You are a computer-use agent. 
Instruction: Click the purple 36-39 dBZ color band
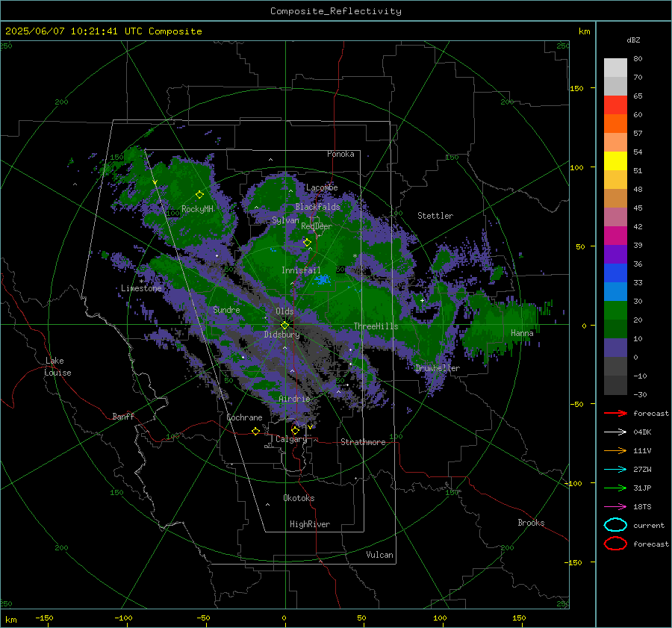(x=615, y=255)
